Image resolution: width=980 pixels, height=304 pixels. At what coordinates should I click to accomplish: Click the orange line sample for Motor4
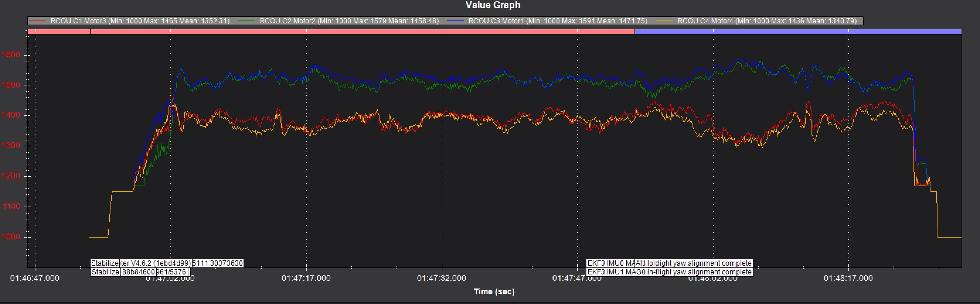664,21
